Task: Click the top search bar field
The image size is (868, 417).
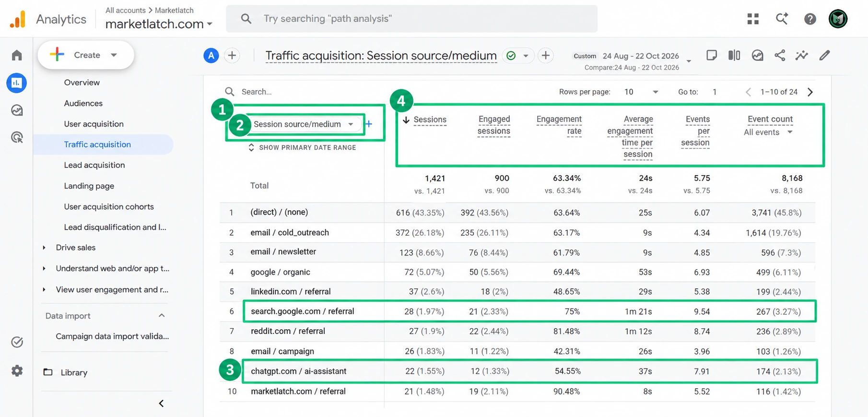Action: [412, 19]
